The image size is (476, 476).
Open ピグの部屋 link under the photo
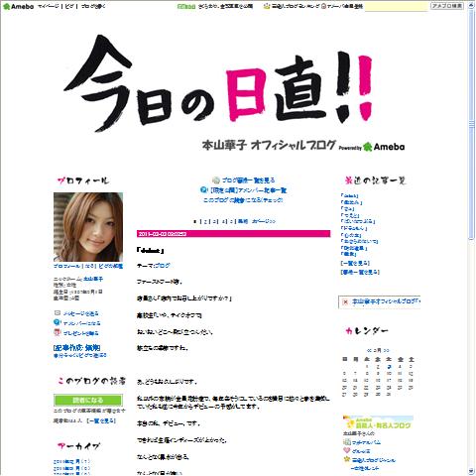pyautogui.click(x=111, y=266)
